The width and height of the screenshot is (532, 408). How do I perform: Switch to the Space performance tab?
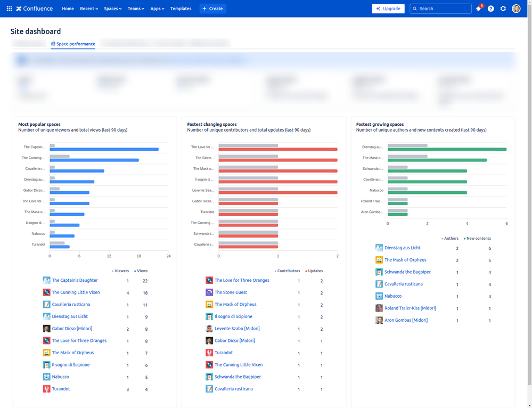[73, 44]
